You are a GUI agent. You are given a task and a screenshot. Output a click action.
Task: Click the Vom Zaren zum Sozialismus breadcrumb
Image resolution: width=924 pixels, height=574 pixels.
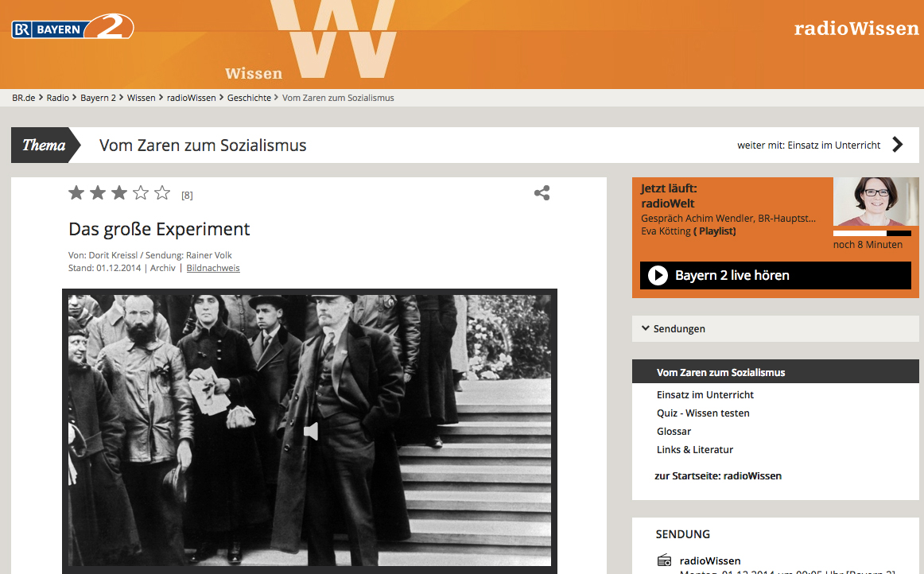(x=338, y=98)
